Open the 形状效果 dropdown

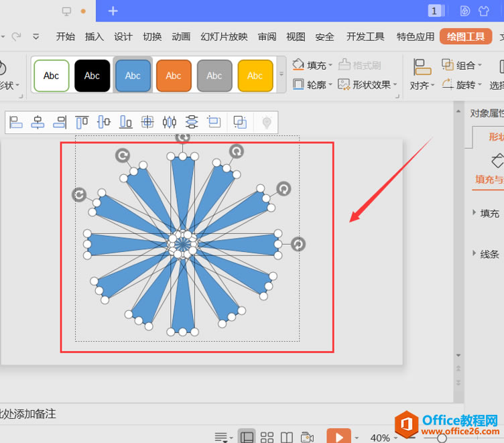[368, 84]
